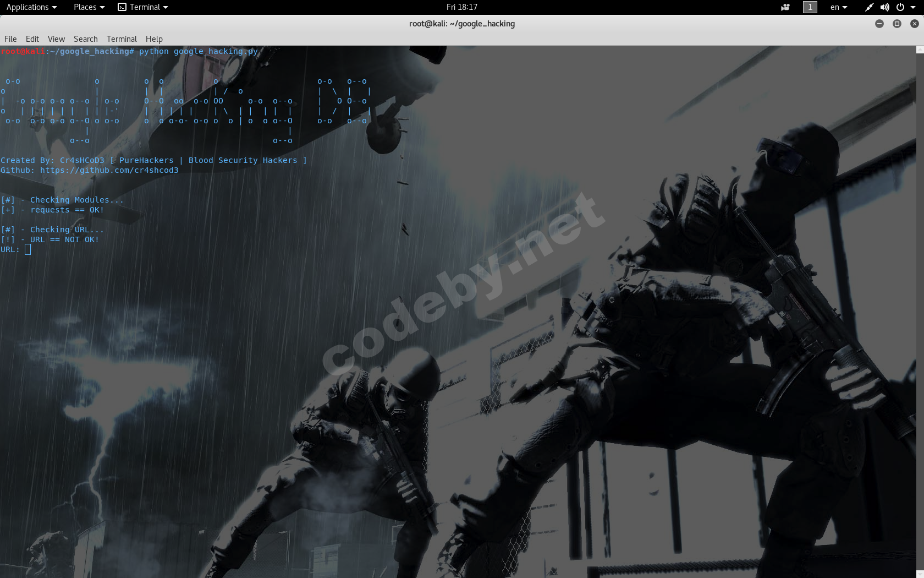This screenshot has width=924, height=578.
Task: Click the '[#] - Checking URL...' line
Action: (52, 230)
